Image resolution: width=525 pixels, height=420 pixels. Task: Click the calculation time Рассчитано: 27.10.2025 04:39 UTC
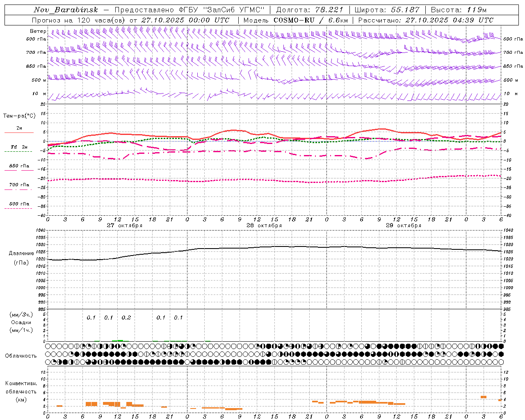[426, 20]
